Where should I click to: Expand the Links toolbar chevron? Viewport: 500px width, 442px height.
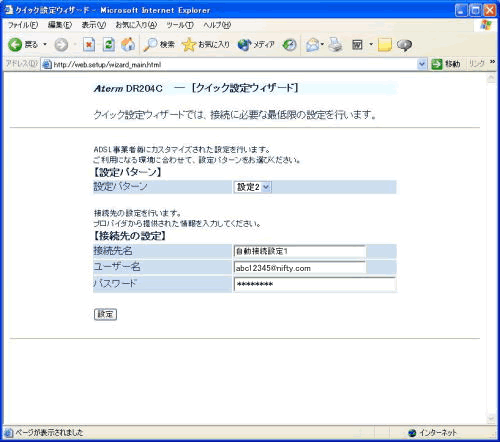click(x=492, y=62)
